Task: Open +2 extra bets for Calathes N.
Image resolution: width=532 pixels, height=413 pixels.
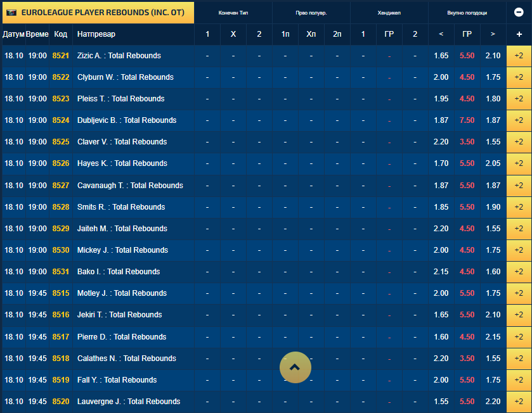Action: tap(519, 359)
